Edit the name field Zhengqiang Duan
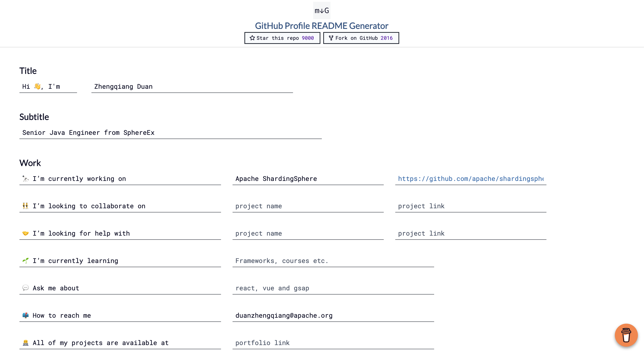Screen dimensions: 644x351 tap(192, 87)
